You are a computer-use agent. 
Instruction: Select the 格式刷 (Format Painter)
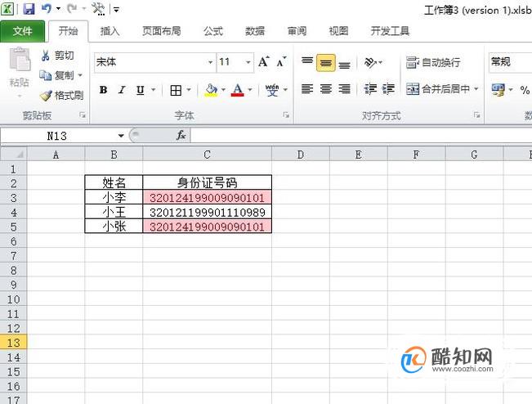[x=62, y=96]
